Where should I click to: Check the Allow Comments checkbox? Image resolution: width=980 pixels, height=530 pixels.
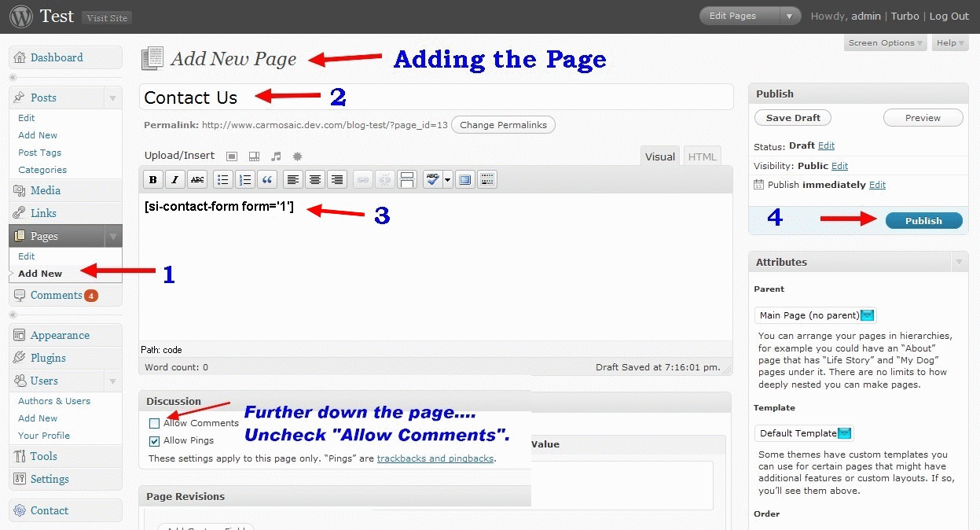(155, 424)
